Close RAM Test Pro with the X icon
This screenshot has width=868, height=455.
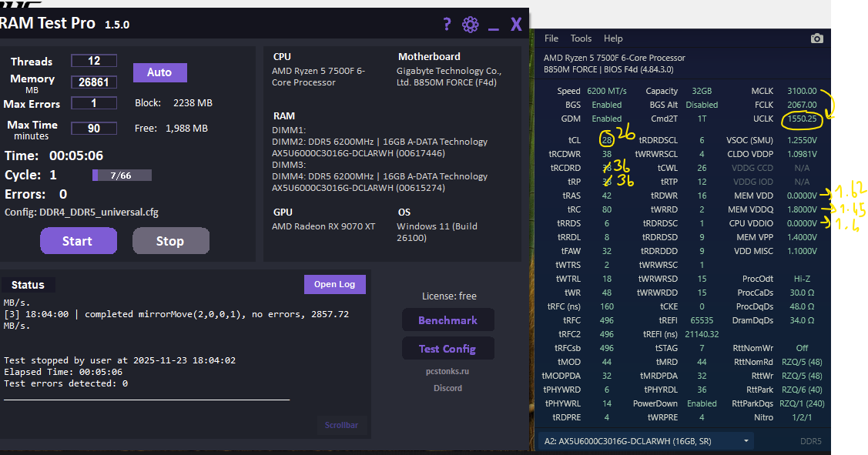[516, 25]
